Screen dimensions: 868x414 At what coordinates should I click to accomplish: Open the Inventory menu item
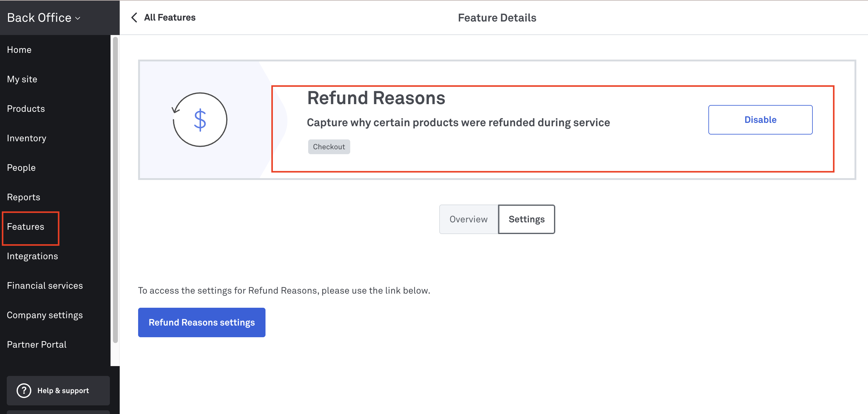coord(27,138)
